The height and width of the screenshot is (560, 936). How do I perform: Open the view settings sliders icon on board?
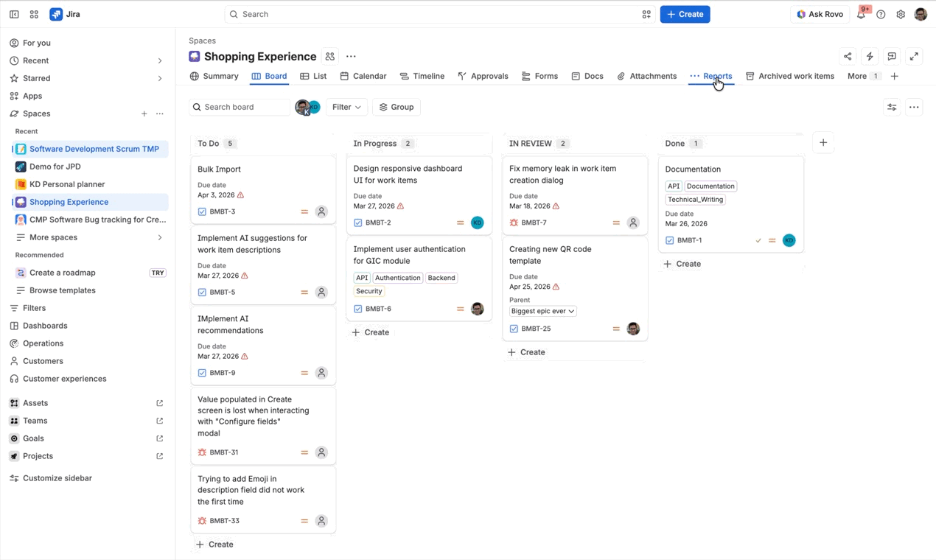click(x=892, y=107)
